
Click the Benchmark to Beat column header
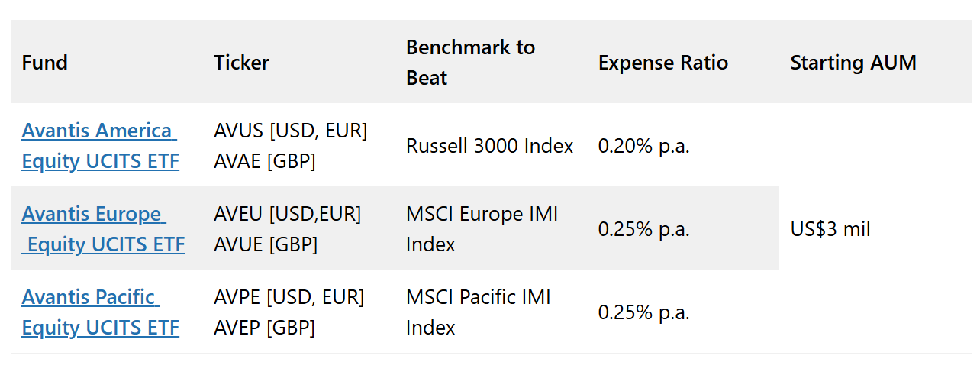click(470, 63)
